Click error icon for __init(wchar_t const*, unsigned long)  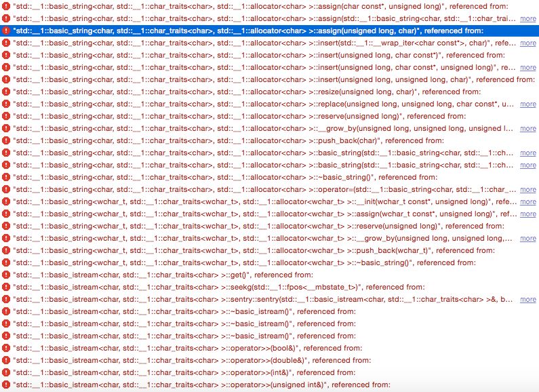click(x=6, y=201)
